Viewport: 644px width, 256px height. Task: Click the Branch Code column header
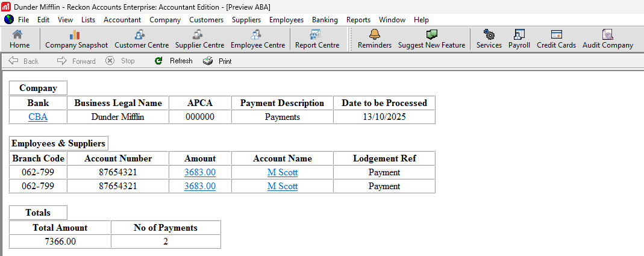coord(38,158)
